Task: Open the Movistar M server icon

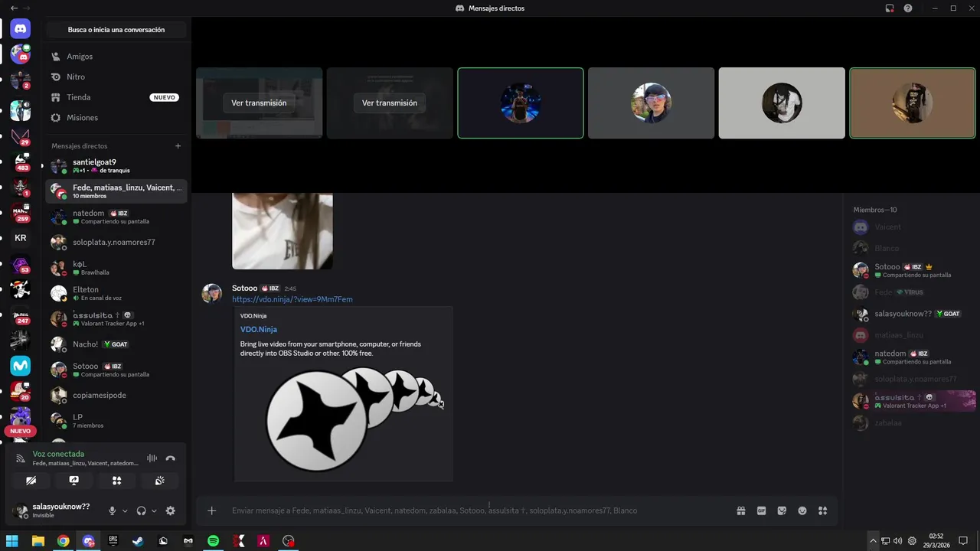Action: (21, 366)
